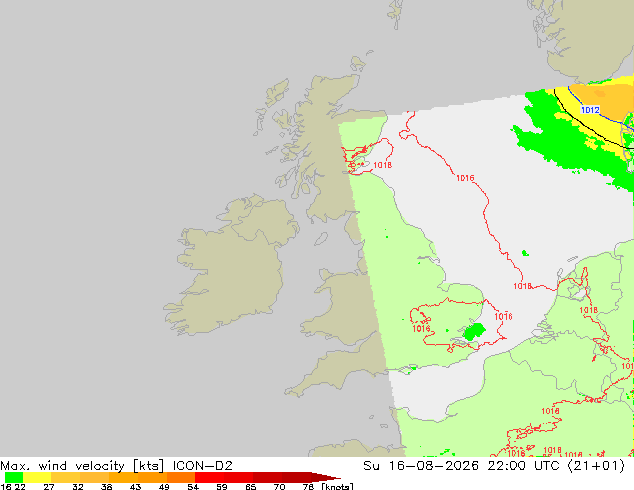Click the 'ICON-D2' model name text
This screenshot has width=634, height=490.
tap(203, 466)
